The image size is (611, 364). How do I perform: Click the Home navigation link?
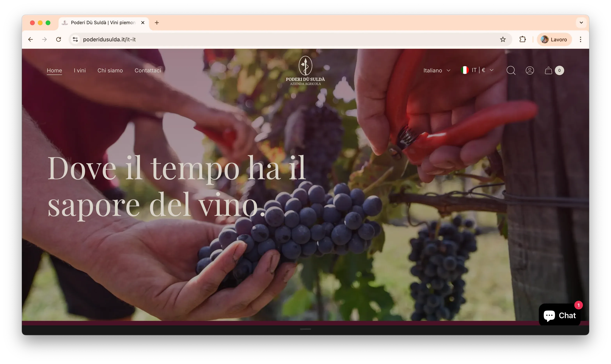[x=54, y=70]
